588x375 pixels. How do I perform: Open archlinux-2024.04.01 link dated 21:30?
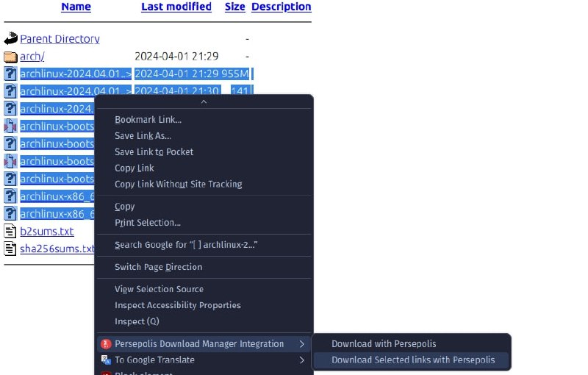pyautogui.click(x=76, y=91)
